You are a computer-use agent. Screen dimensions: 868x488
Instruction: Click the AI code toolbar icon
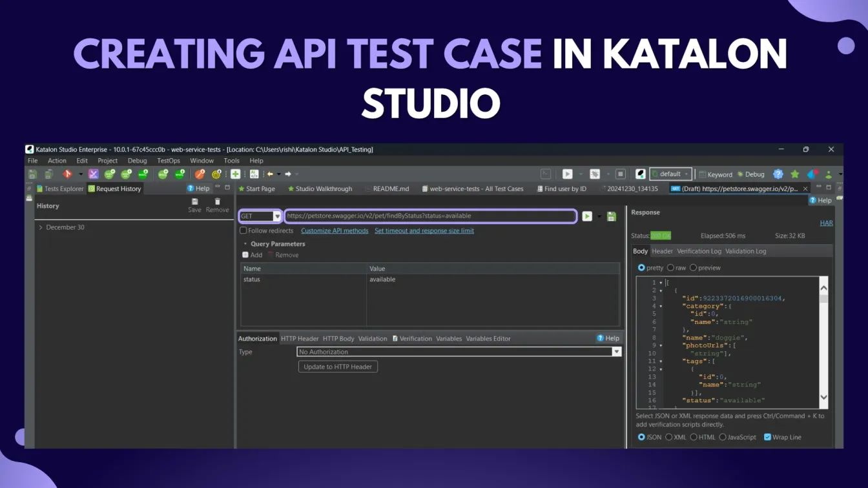click(x=254, y=174)
